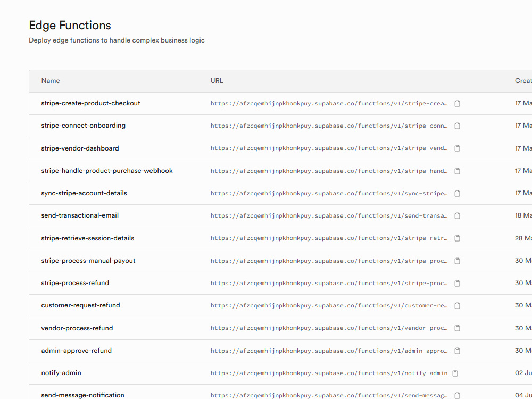Copy URL for send-message-notification function
This screenshot has height=399, width=532.
(x=457, y=396)
